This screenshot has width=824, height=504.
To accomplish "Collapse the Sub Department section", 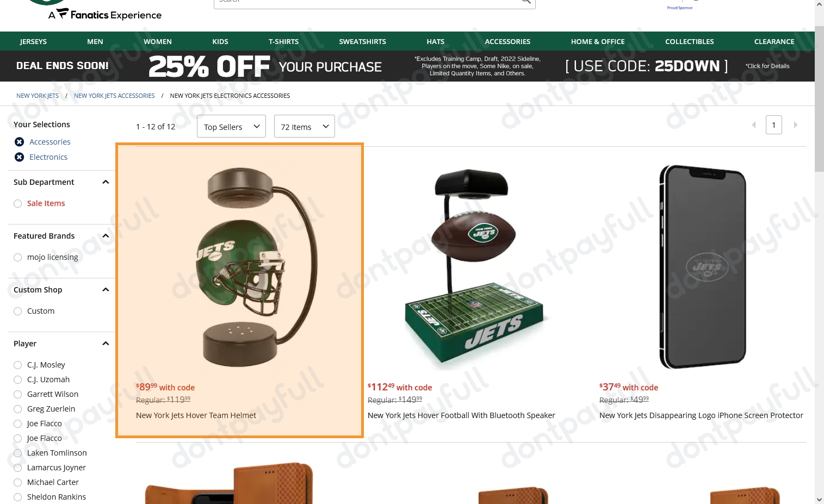I will point(106,182).
